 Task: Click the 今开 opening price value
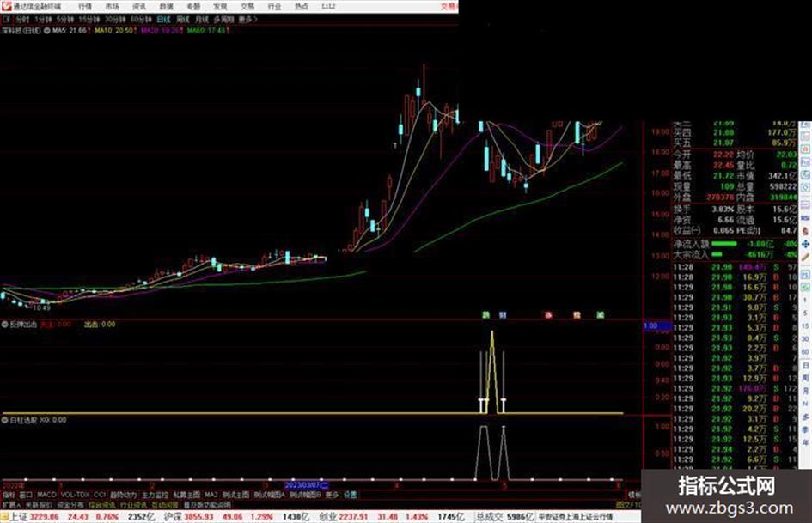click(723, 155)
